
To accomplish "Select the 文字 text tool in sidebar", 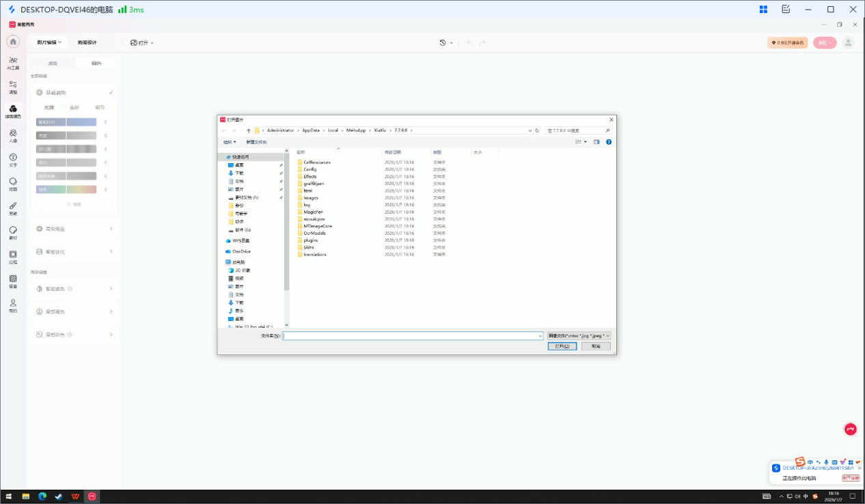I will (14, 159).
